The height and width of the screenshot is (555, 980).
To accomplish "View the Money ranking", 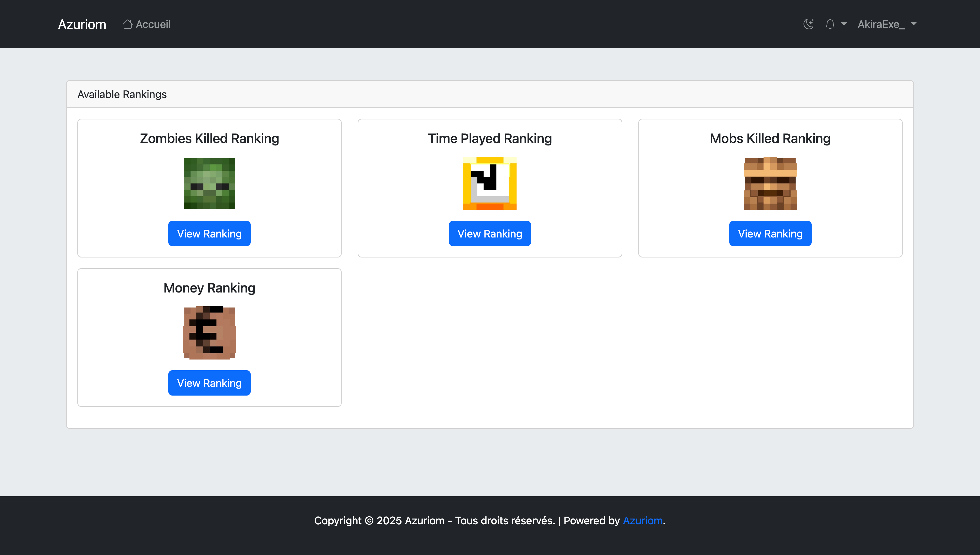I will click(209, 383).
